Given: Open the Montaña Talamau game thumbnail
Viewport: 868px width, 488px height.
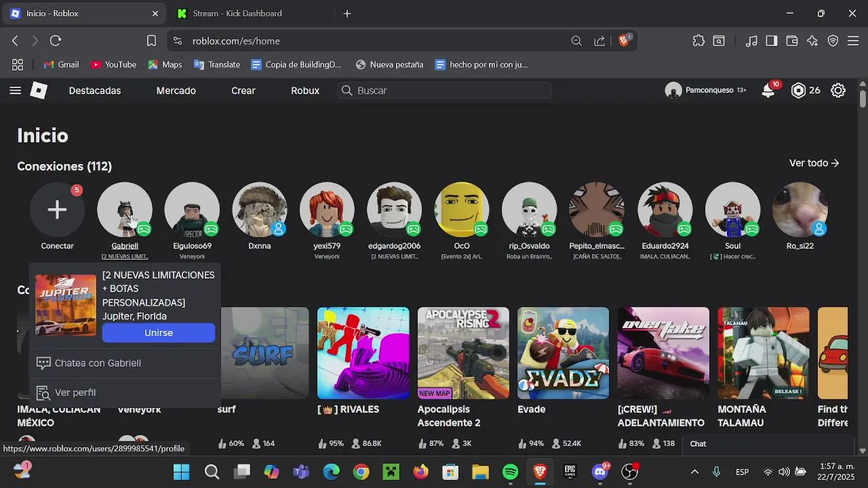Looking at the screenshot, I should (764, 353).
